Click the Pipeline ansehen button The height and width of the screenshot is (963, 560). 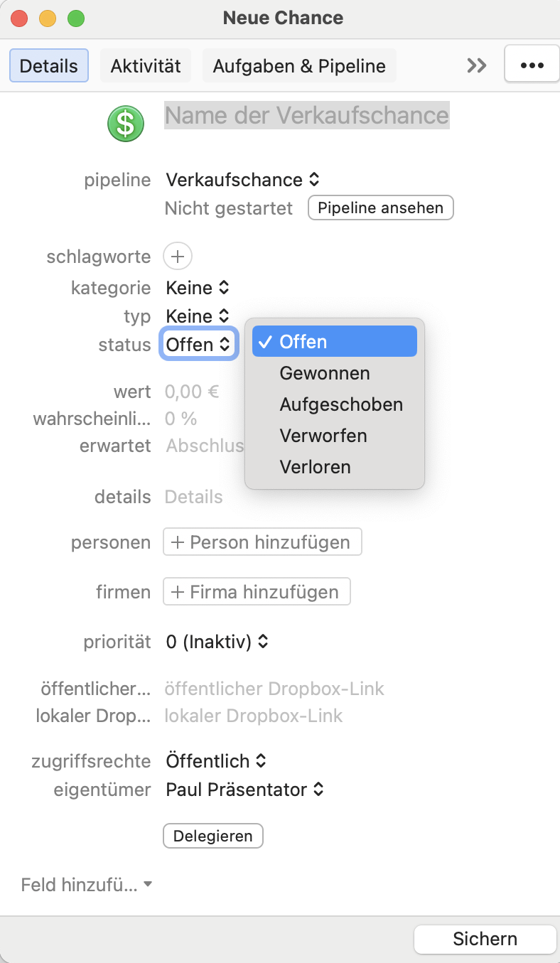(x=380, y=208)
